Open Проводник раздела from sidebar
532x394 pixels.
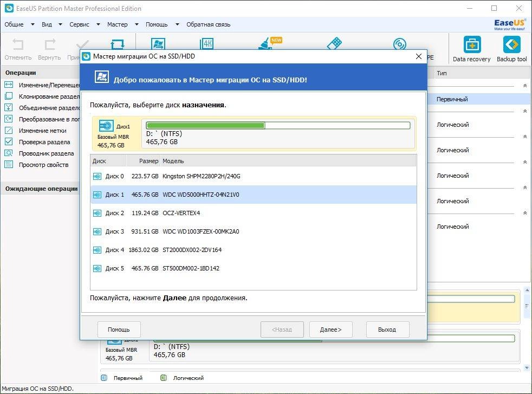[x=39, y=153]
